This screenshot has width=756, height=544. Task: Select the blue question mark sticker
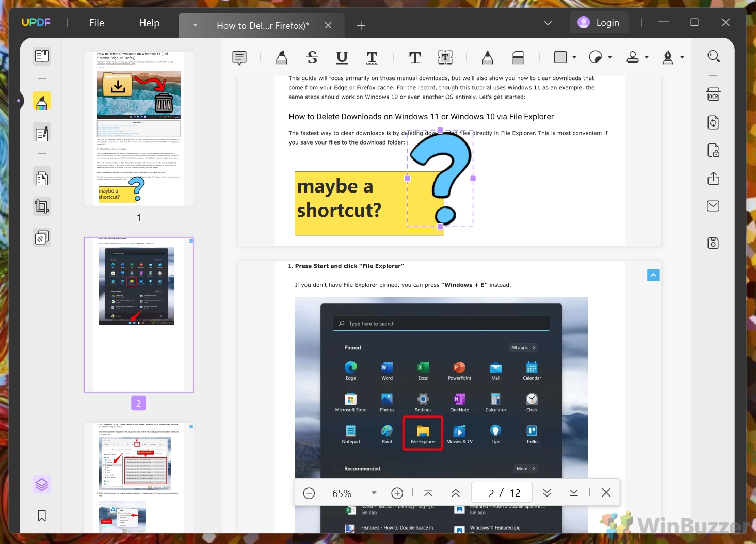pyautogui.click(x=440, y=179)
